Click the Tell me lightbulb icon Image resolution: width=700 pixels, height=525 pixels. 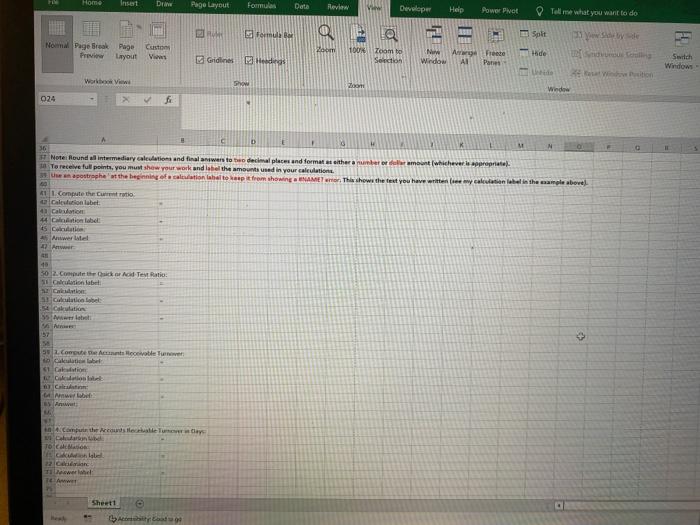point(539,11)
